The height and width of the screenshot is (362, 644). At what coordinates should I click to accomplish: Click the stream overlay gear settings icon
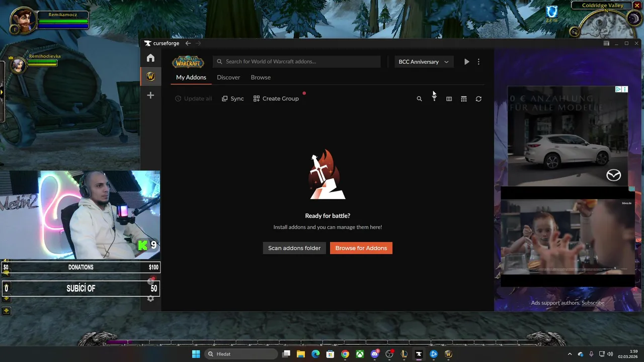(x=150, y=299)
